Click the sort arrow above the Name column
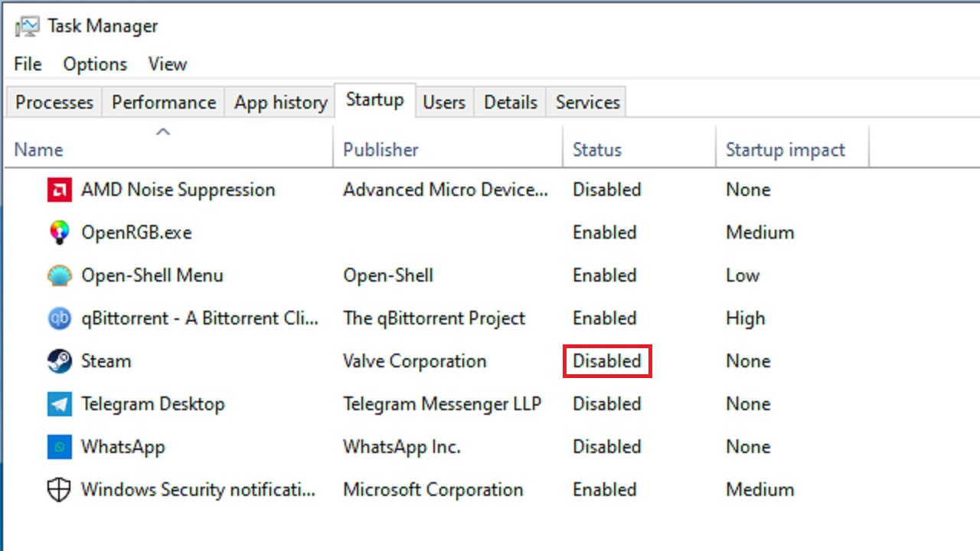The width and height of the screenshot is (980, 551). 162,132
